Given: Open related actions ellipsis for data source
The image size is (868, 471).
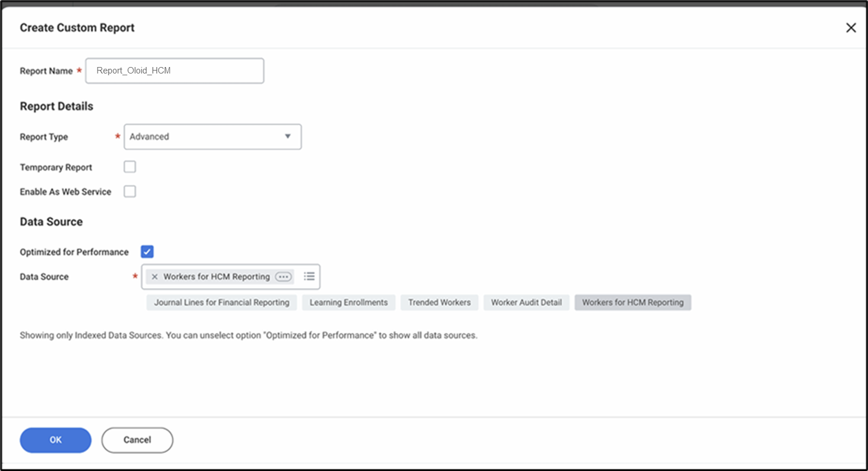Looking at the screenshot, I should click(x=284, y=277).
